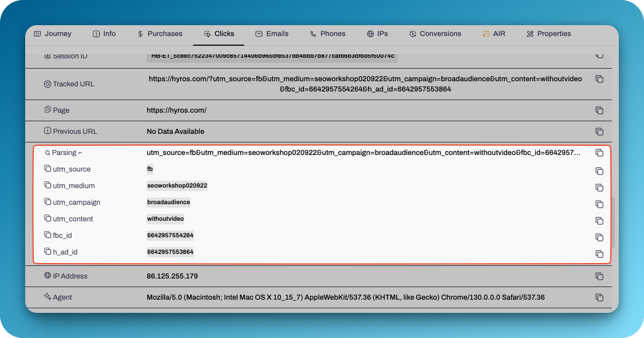Copy h_ad_id value on right side

click(599, 254)
